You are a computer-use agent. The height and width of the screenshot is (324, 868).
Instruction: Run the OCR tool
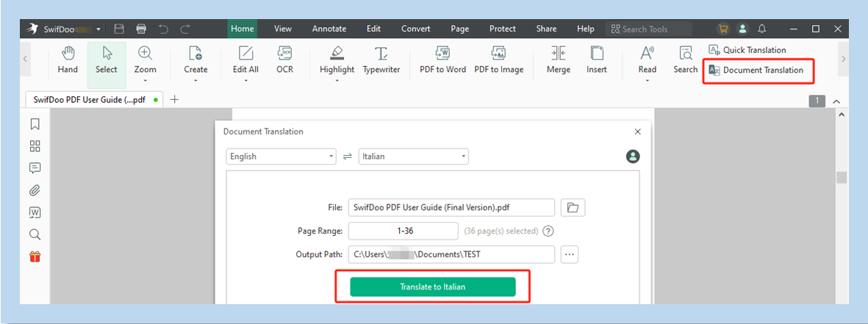point(284,60)
